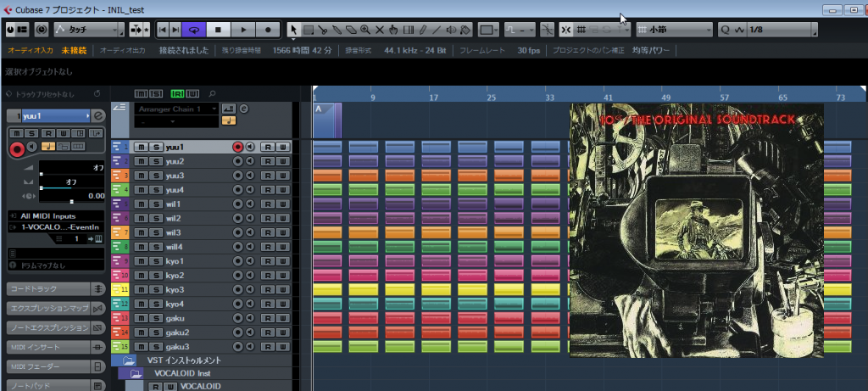Open Edit Channel Settings 'e' in Inspector
Viewport: 868px width, 391px height.
tap(98, 116)
